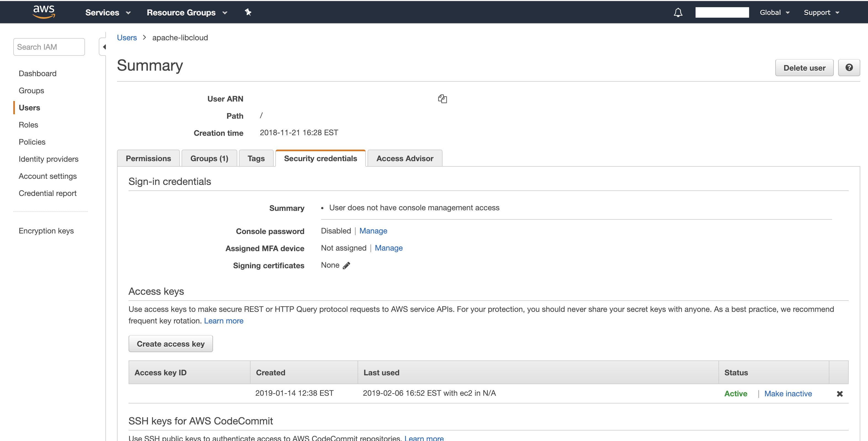This screenshot has height=441, width=868.
Task: Edit signing certificates with the pencil icon
Action: click(x=346, y=266)
